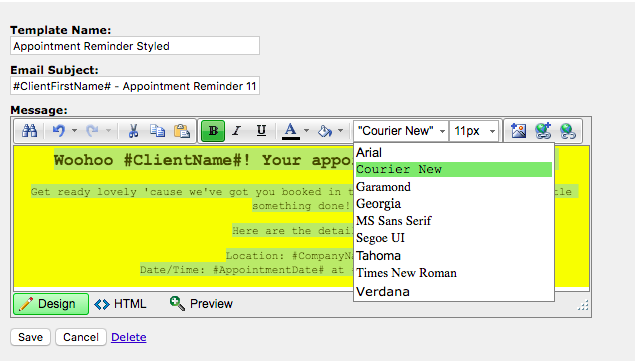Redo the last action
The height and width of the screenshot is (361, 635).
(92, 131)
